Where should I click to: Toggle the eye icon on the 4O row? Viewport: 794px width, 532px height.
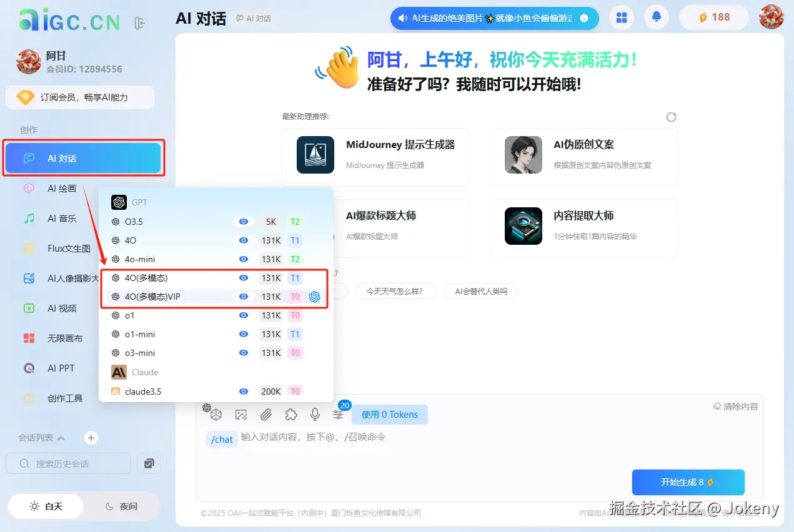click(244, 240)
